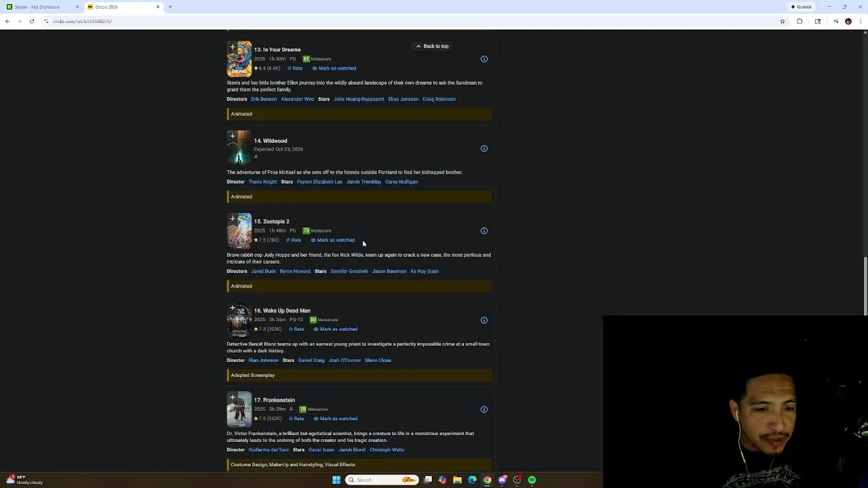Add Wildwood to watchlist via plus ribbon

(x=232, y=137)
